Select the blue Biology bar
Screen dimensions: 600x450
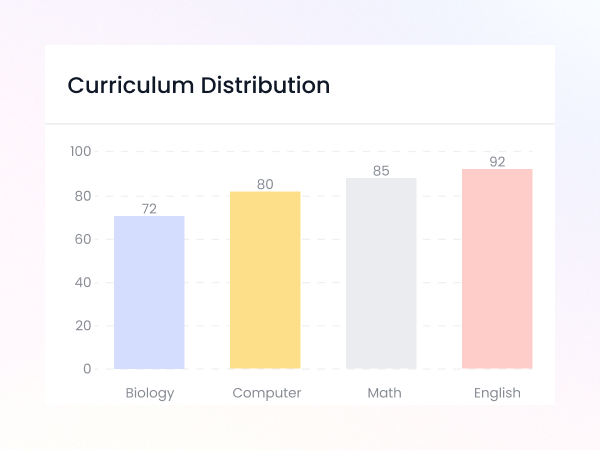149,292
